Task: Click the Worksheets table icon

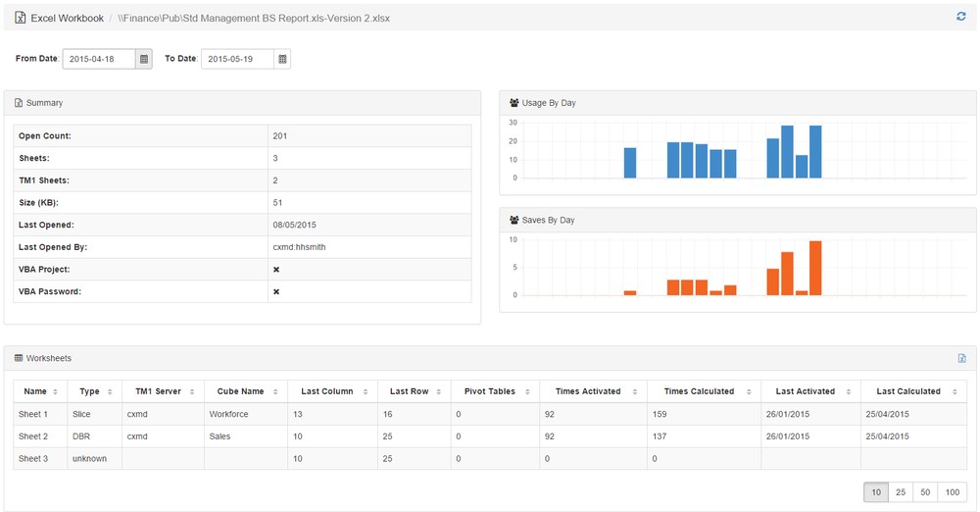Action: point(19,359)
